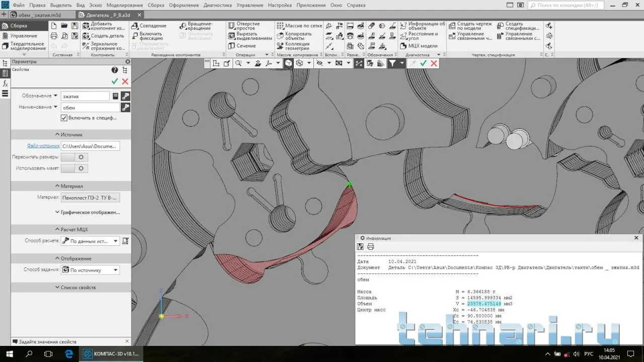Click into the Наименование text field
This screenshot has height=362, width=644.
[x=90, y=108]
